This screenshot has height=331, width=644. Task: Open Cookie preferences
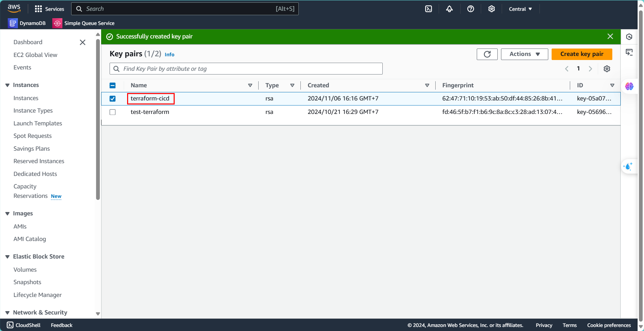(x=609, y=325)
